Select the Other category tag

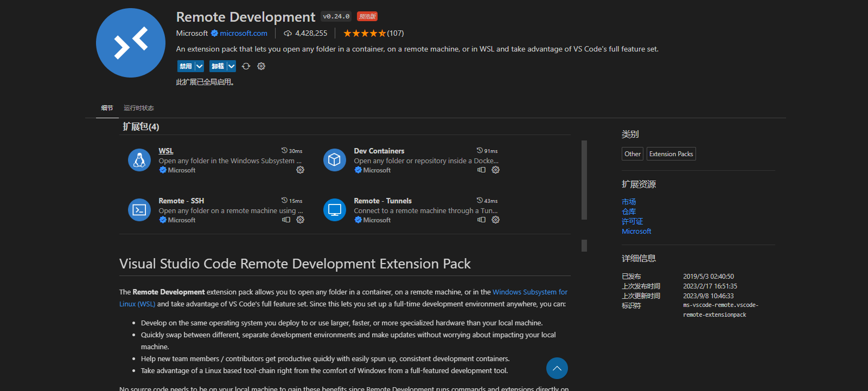click(x=633, y=154)
